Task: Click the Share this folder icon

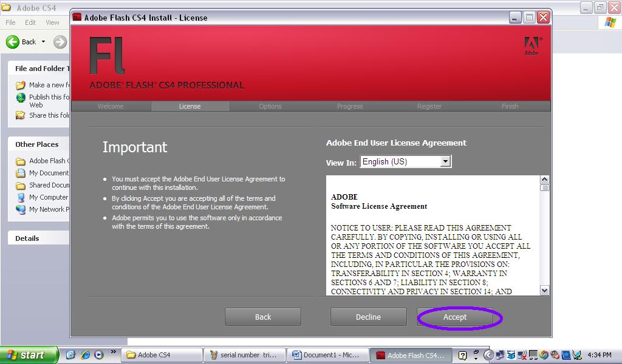Action: tap(21, 115)
